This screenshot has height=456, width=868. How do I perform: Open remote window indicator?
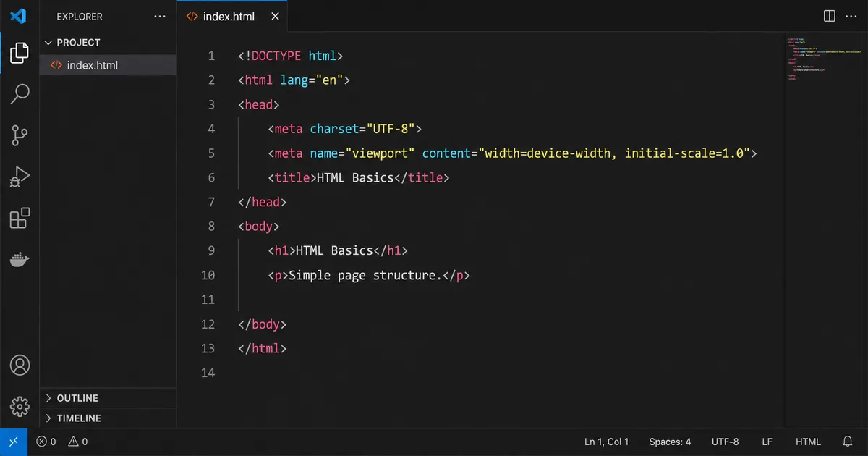click(14, 442)
